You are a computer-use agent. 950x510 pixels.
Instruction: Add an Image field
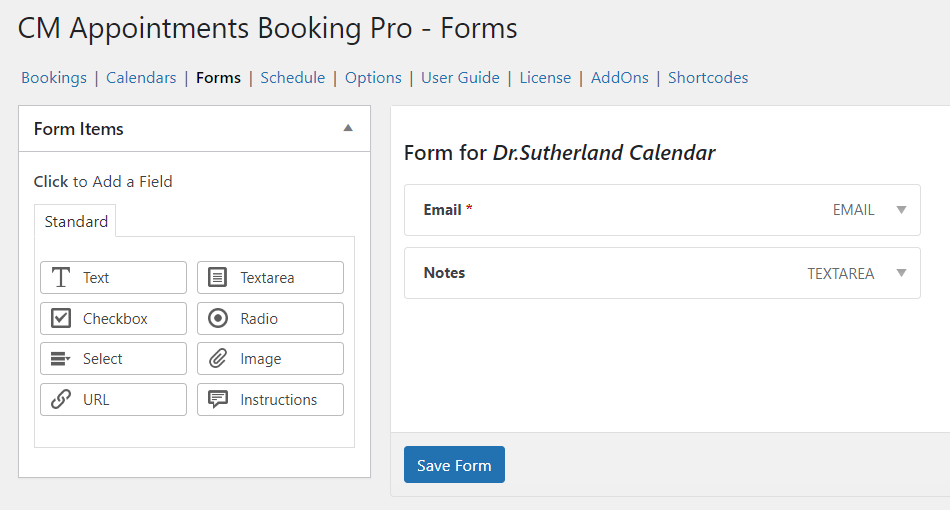click(x=270, y=359)
